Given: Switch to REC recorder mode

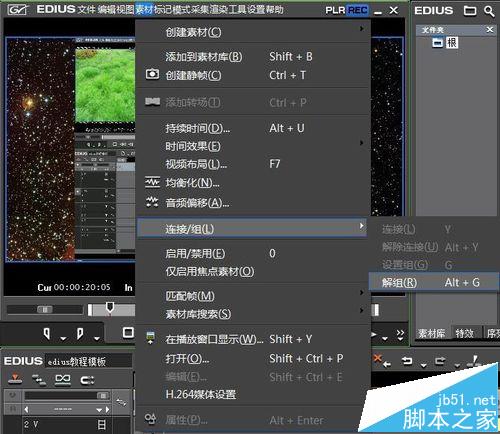Looking at the screenshot, I should coord(357,10).
